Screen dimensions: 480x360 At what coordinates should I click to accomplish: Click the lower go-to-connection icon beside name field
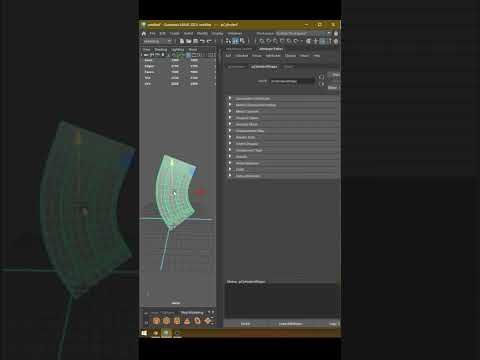(321, 84)
